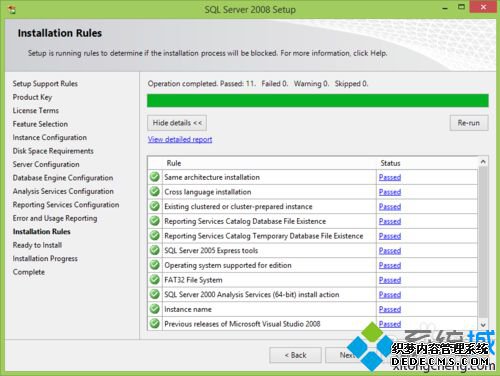Click check icon for Operating system supported rule

tap(155, 265)
